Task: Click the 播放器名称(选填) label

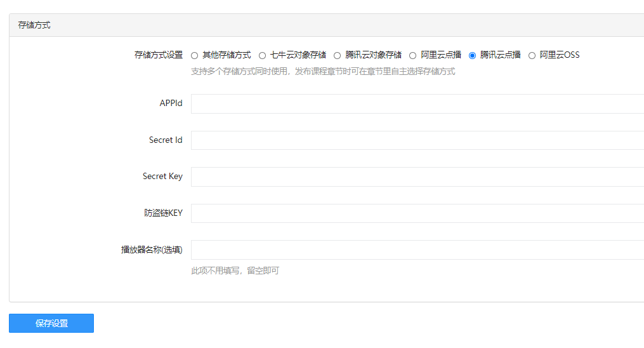Action: (x=152, y=250)
